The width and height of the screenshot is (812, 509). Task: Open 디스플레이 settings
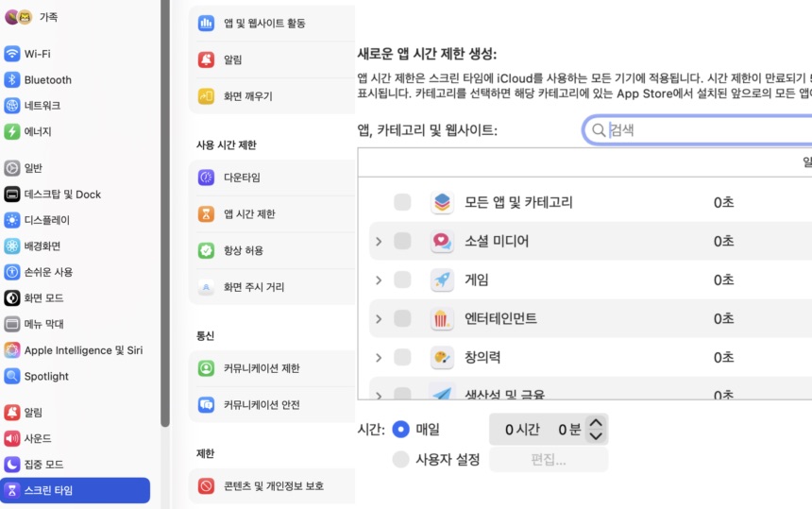pyautogui.click(x=37, y=220)
